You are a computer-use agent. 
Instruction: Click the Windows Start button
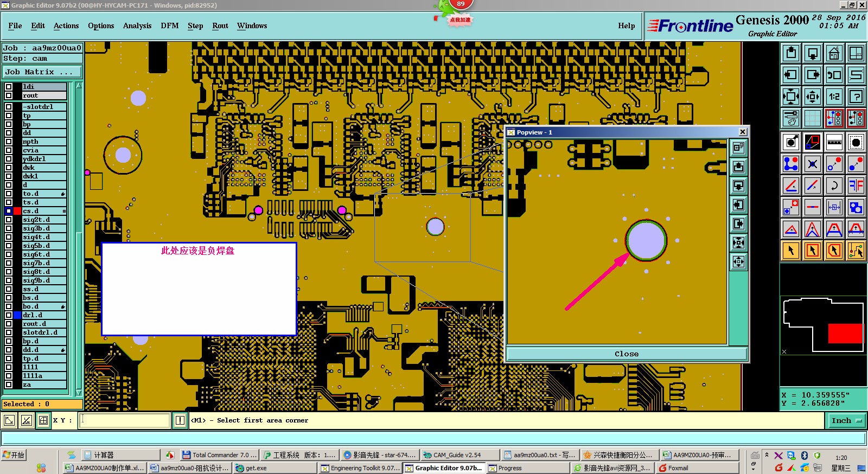(x=14, y=455)
